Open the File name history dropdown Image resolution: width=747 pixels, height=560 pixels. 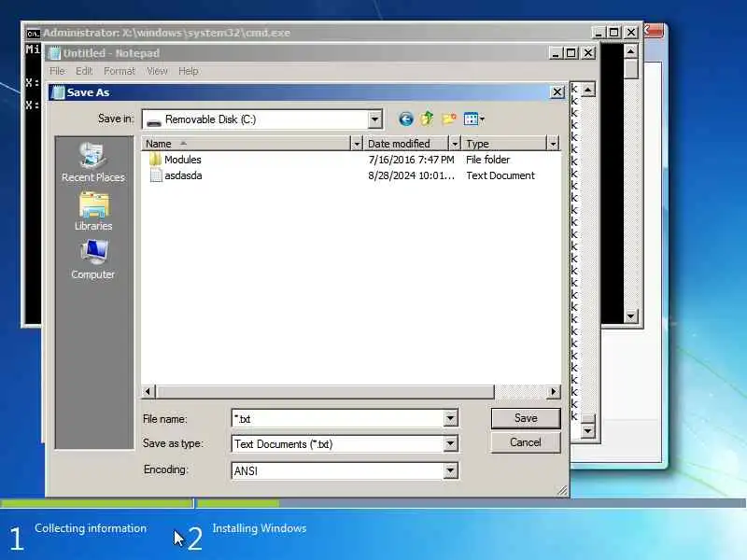click(x=450, y=418)
